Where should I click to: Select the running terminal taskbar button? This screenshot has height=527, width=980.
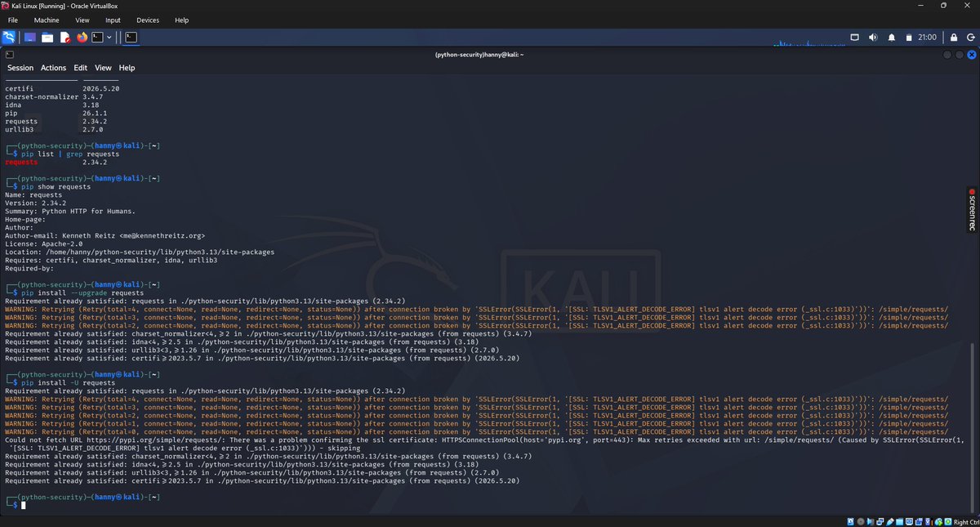pos(131,38)
